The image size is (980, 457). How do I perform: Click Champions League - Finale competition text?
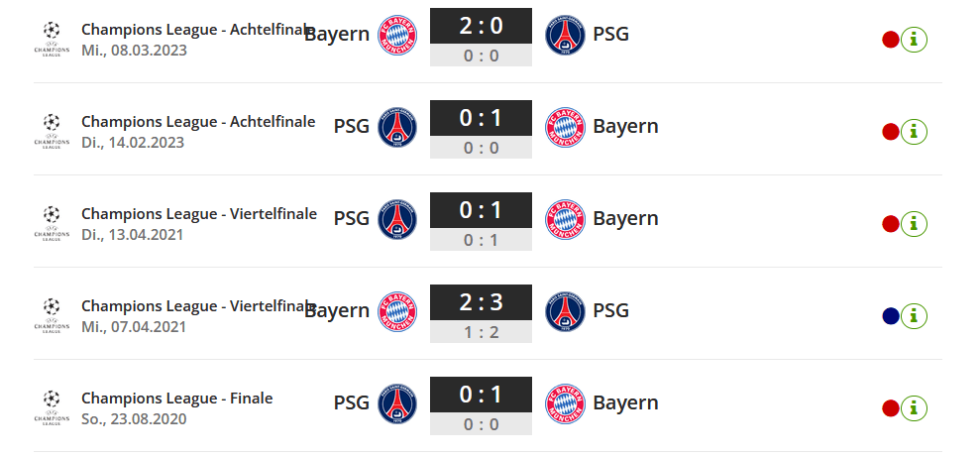pyautogui.click(x=176, y=399)
